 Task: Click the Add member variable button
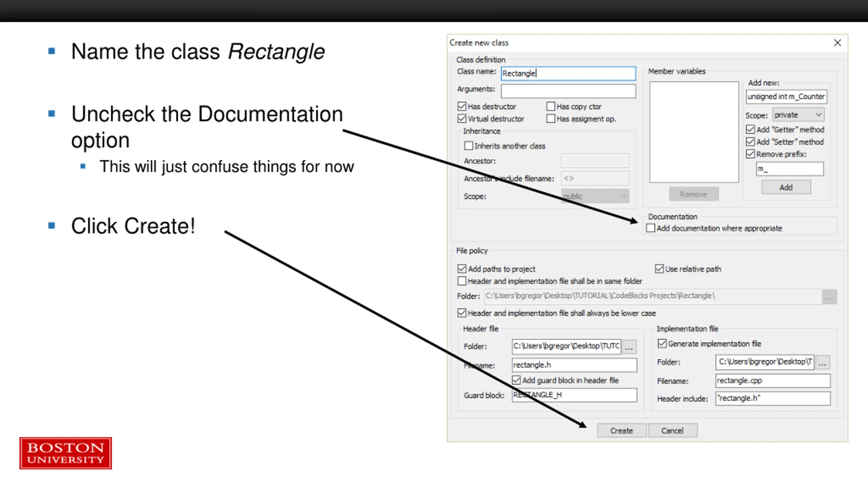(786, 187)
